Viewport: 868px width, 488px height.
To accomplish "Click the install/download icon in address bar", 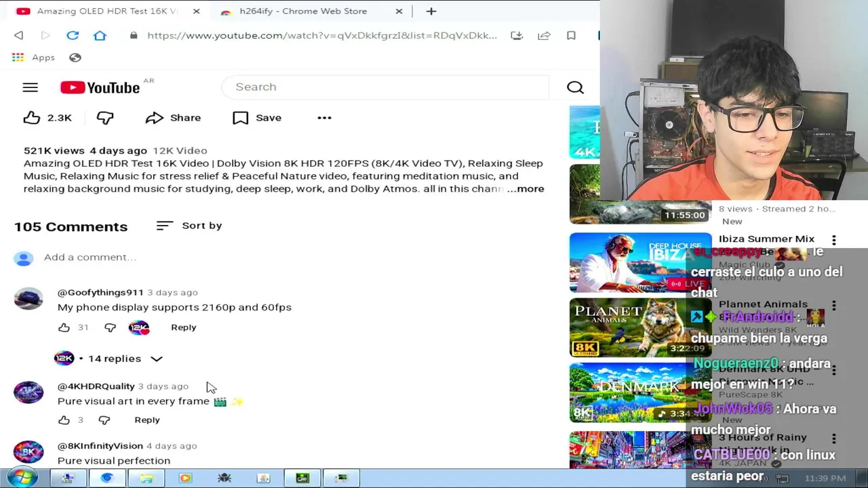I will 517,35.
